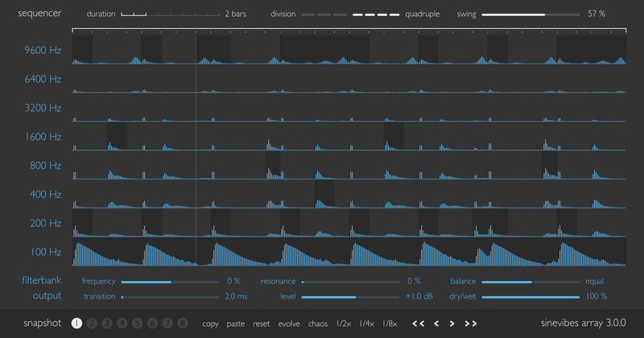The height and width of the screenshot is (338, 644).
Task: Adjust the balance slider
Action: 530,282
